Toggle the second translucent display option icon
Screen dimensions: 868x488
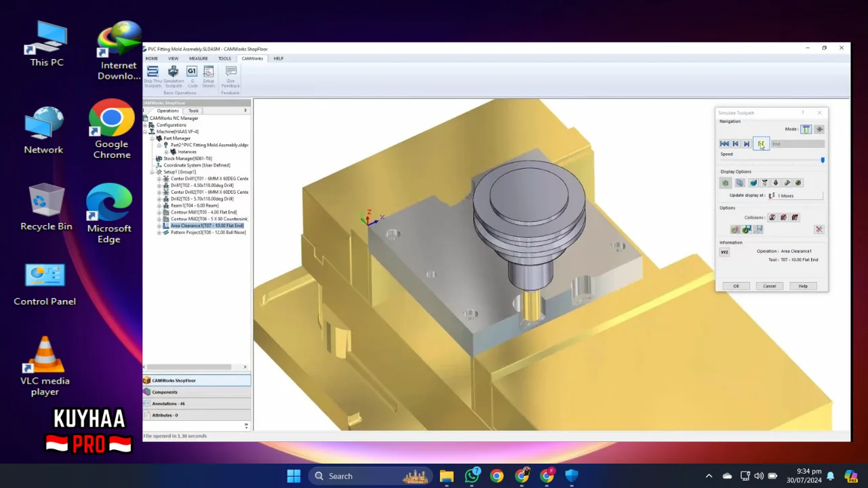click(x=740, y=183)
